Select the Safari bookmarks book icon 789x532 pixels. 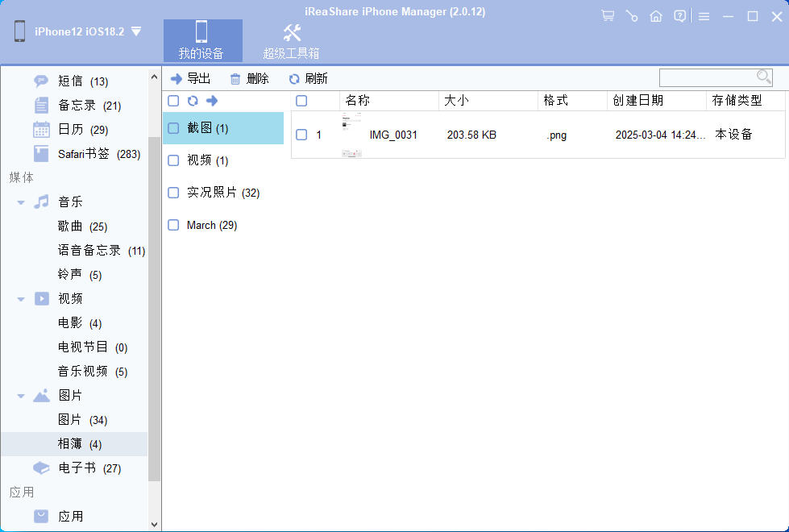click(x=41, y=153)
